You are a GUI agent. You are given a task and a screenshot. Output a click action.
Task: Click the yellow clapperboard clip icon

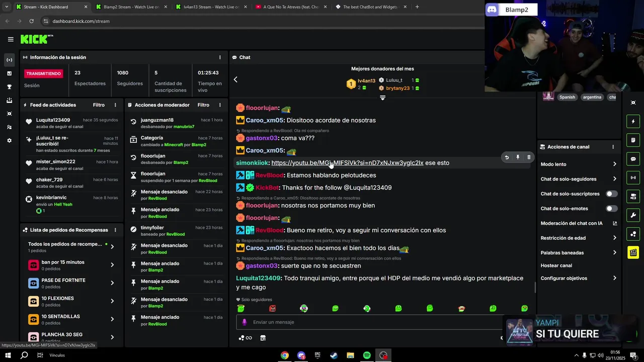click(633, 252)
